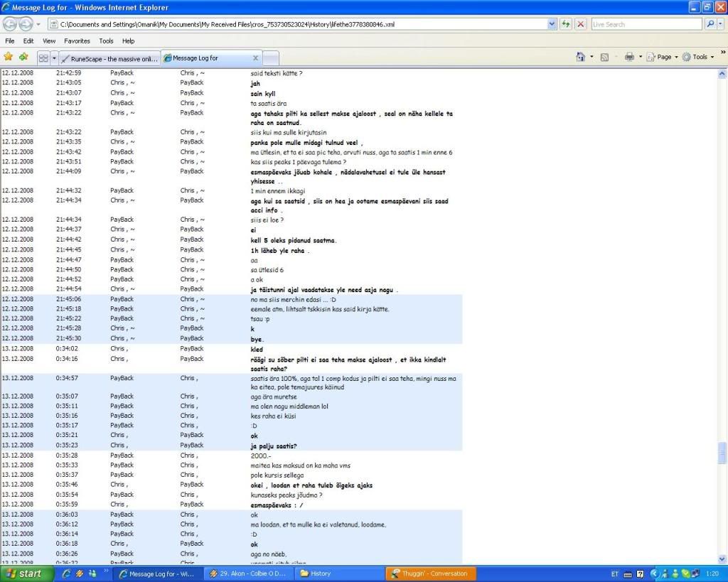Open the Quick Tabs view
This screenshot has width=728, height=582.
tap(43, 58)
